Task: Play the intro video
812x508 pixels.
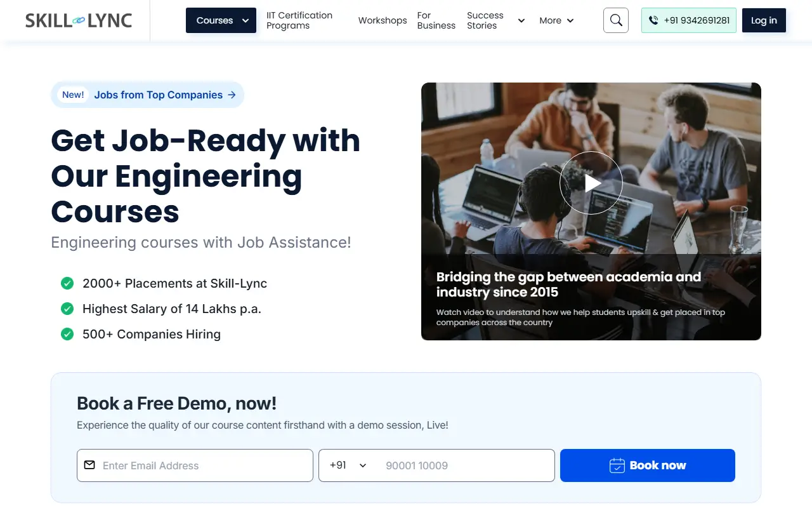Action: 591,183
